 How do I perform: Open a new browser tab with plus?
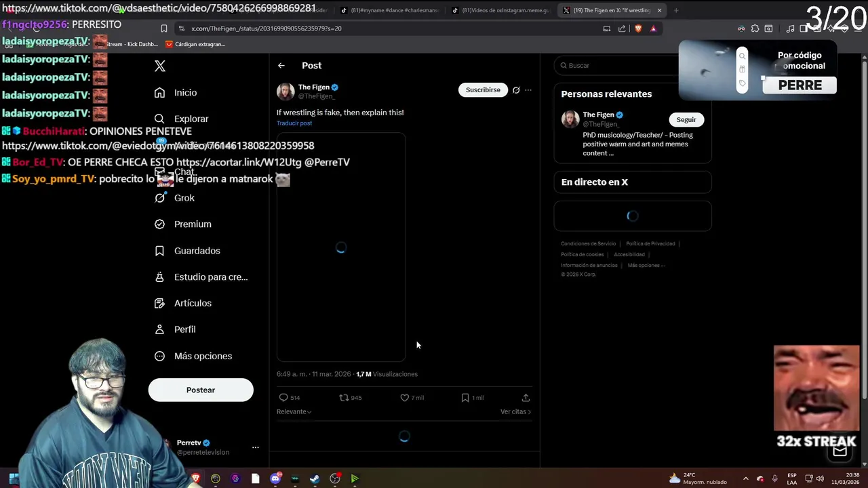point(676,11)
